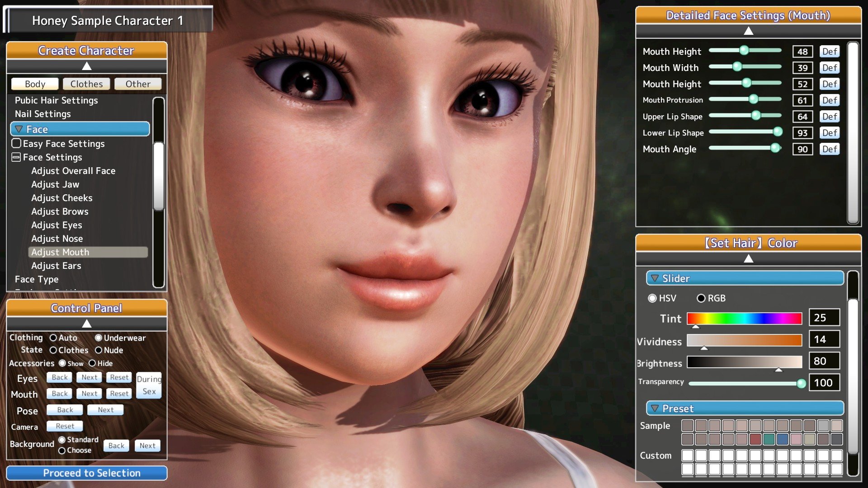868x488 pixels.
Task: Collapse the Set Hair Color panel arrow
Action: (748, 258)
